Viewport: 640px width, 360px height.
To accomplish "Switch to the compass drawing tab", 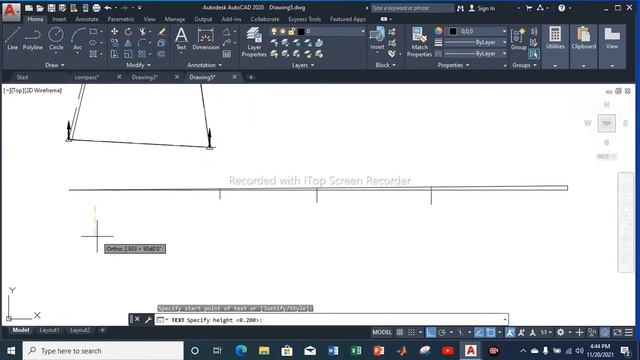I will [87, 77].
